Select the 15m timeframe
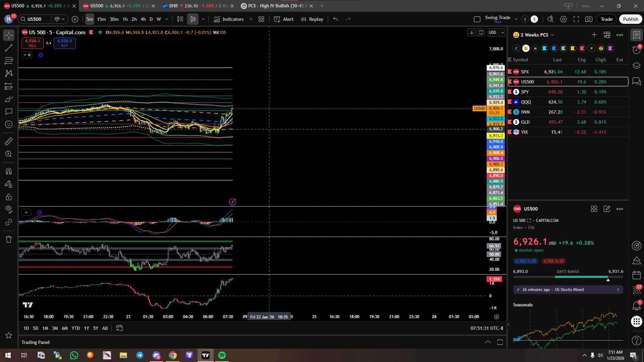Image resolution: width=644 pixels, height=362 pixels. [x=101, y=19]
